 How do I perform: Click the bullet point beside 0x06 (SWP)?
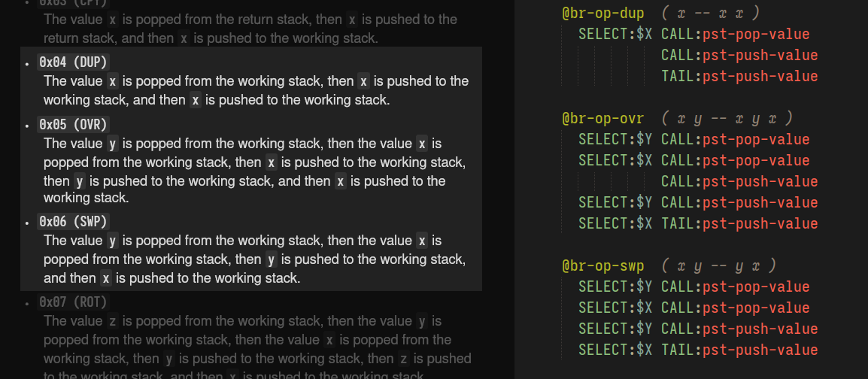[27, 222]
